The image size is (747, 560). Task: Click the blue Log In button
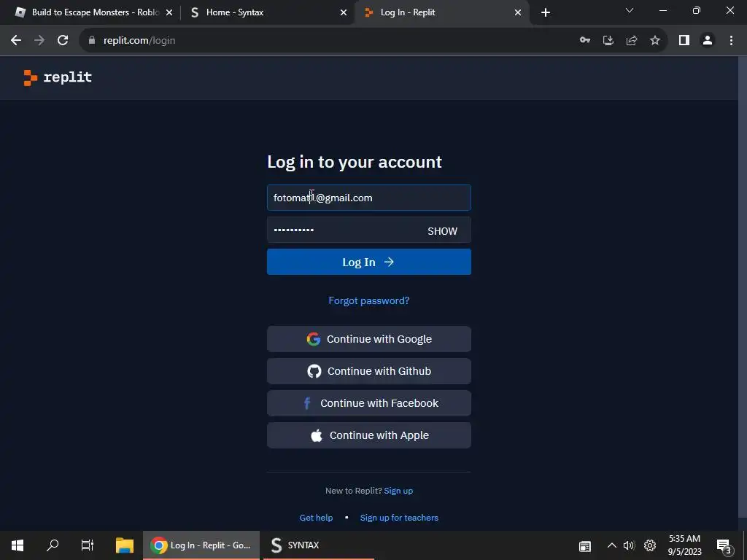[x=368, y=262]
